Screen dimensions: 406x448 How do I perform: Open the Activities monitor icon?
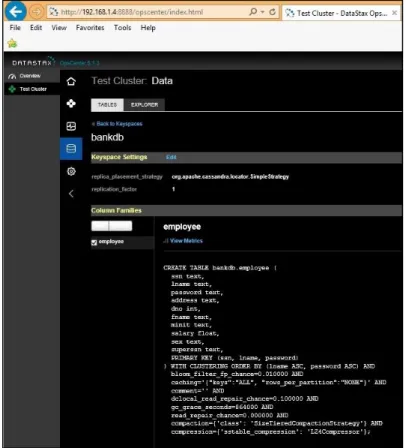click(71, 126)
